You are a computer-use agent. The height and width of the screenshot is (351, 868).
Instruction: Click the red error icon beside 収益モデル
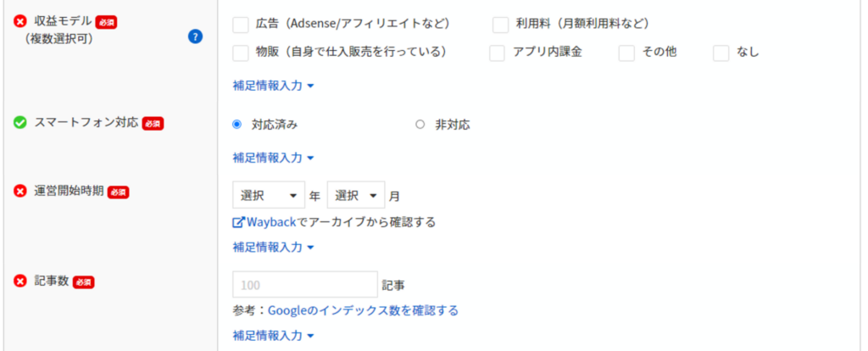pos(20,22)
